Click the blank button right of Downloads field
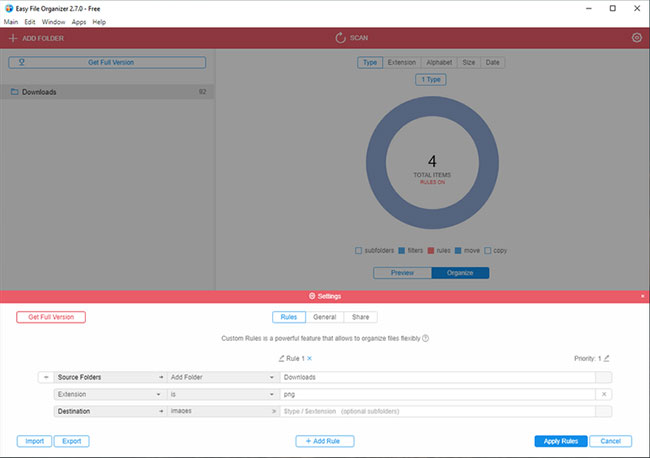The height and width of the screenshot is (458, 650). (604, 377)
